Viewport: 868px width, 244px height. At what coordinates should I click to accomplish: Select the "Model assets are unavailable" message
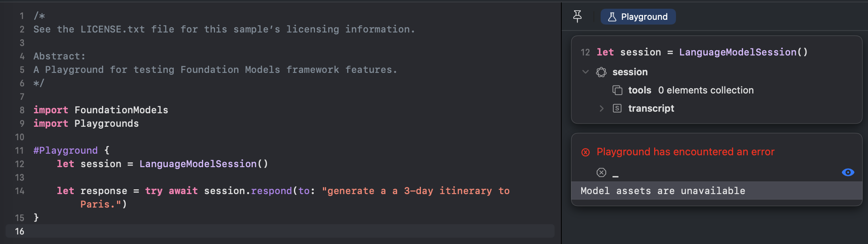(x=663, y=191)
